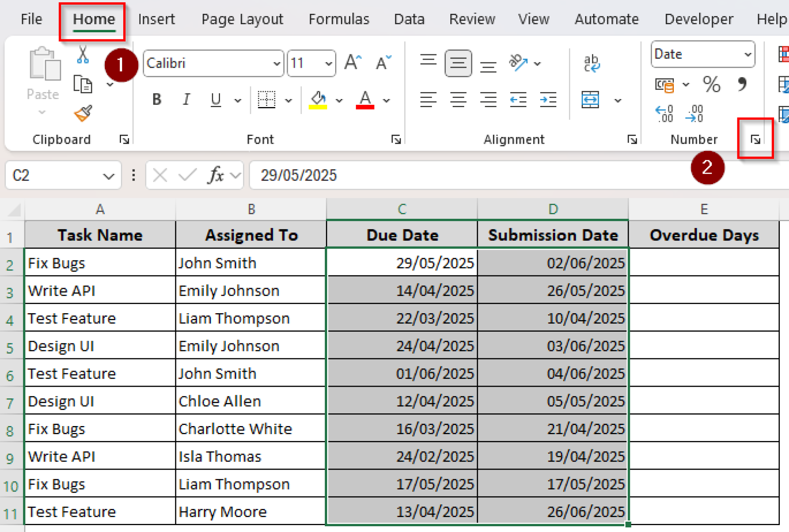This screenshot has height=532, width=789.
Task: Open the Insert ribbon tab
Action: pyautogui.click(x=156, y=19)
